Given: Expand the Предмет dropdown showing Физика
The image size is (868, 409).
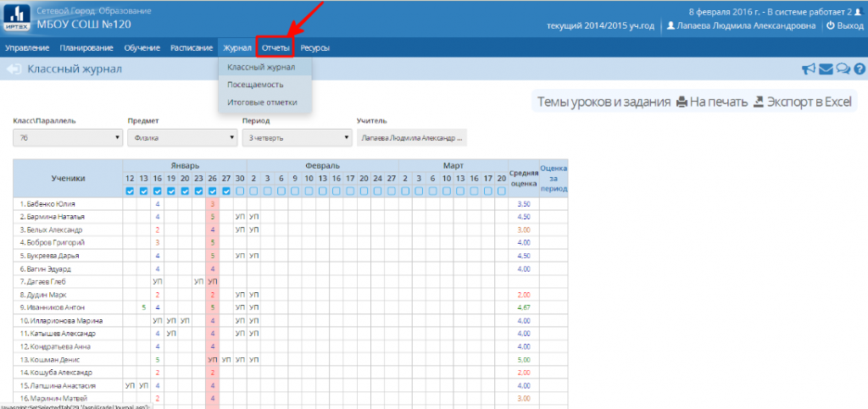Looking at the screenshot, I should pos(181,137).
